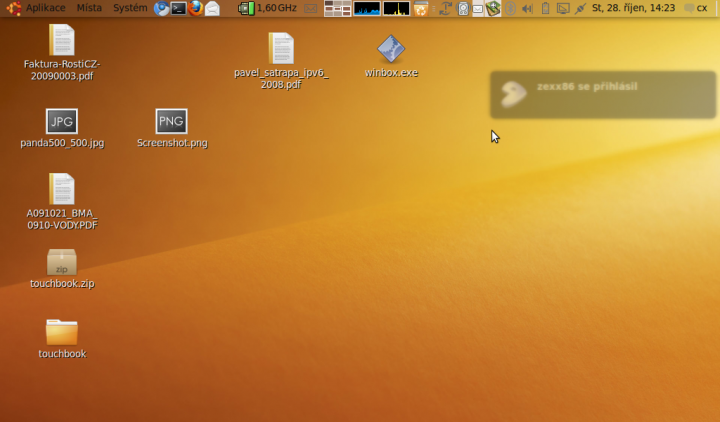Switch workspace using the workspace switcher
Viewport: 720px width, 422px height.
click(x=338, y=8)
